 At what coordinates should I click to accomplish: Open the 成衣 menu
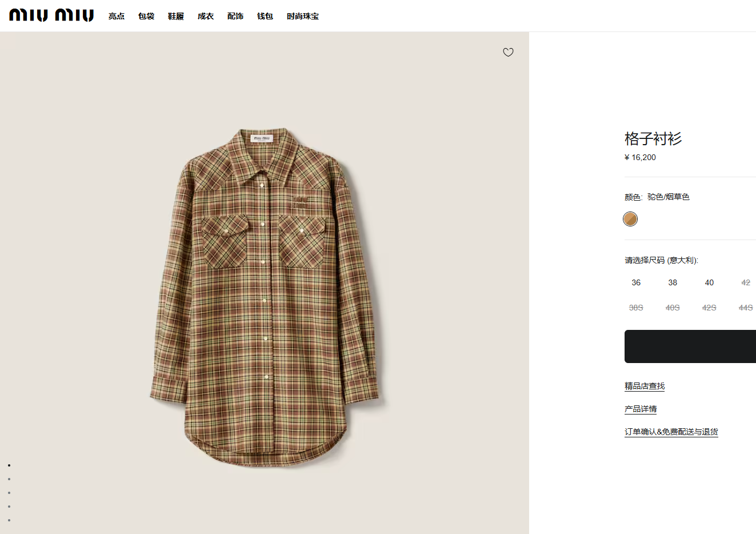tap(206, 17)
